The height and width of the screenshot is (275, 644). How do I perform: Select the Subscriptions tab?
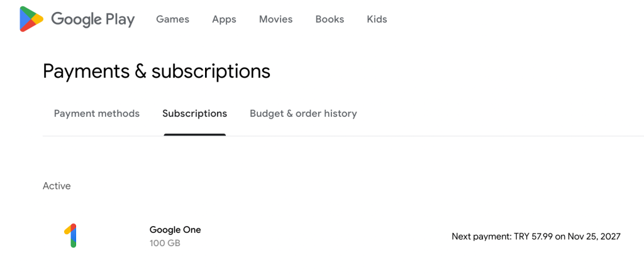click(194, 114)
